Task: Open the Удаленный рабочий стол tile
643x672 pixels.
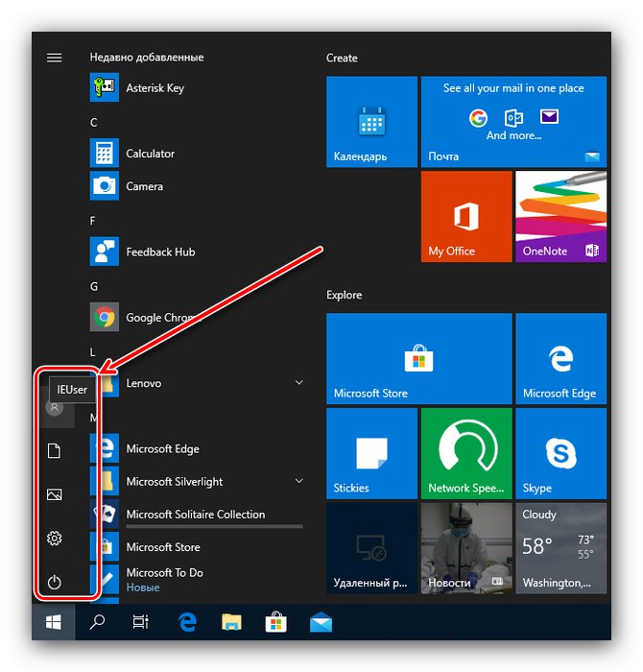Action: coord(371,548)
